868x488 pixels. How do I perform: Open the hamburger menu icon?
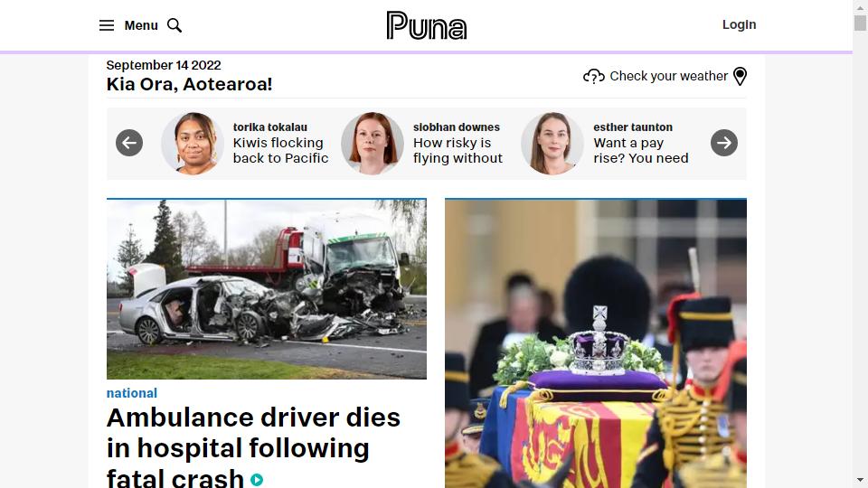107,25
